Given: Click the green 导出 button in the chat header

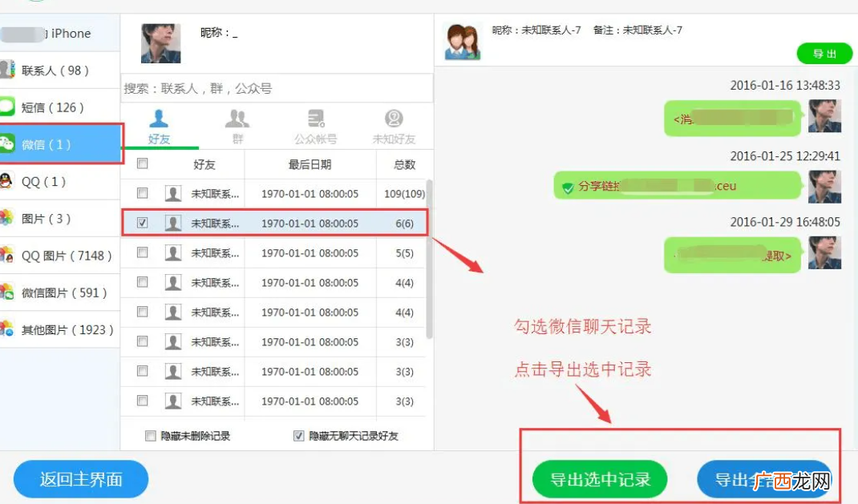Looking at the screenshot, I should 824,54.
